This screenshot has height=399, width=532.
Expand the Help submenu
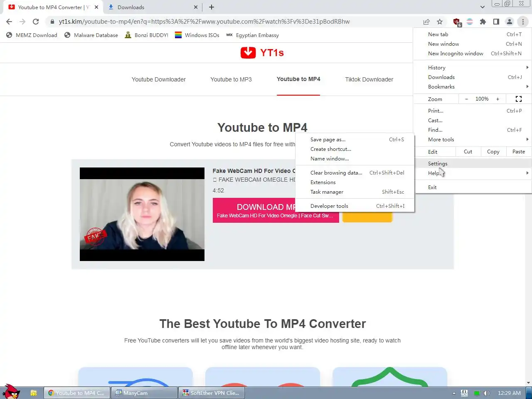click(x=473, y=173)
